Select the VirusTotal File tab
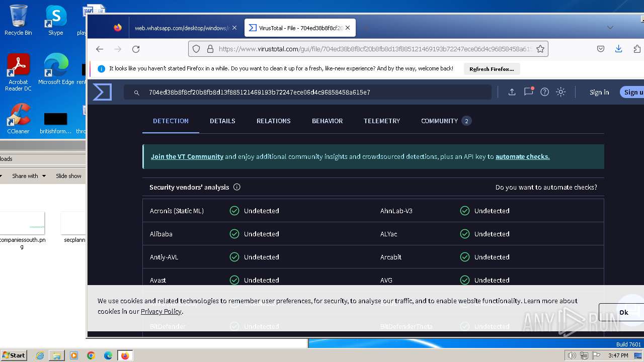 [300, 28]
